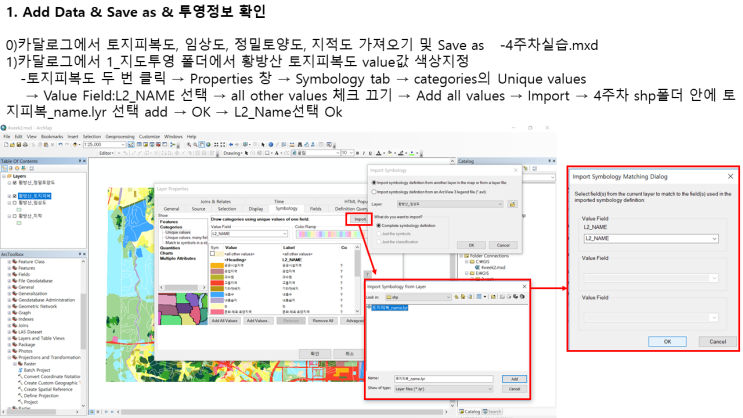
Task: Switch to the Symbology tab
Action: pos(287,209)
